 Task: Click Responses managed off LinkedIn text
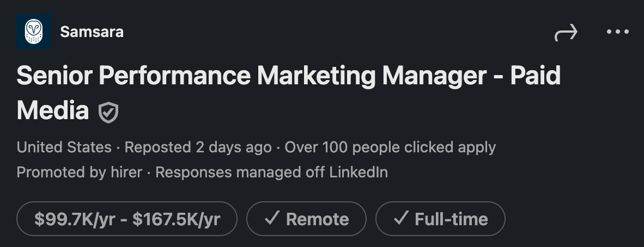pos(272,172)
